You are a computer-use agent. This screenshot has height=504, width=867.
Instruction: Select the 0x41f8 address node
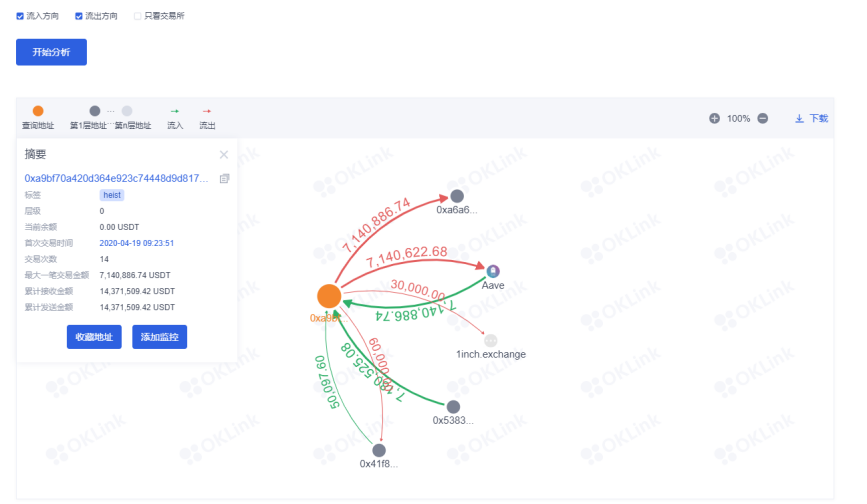coord(379,450)
